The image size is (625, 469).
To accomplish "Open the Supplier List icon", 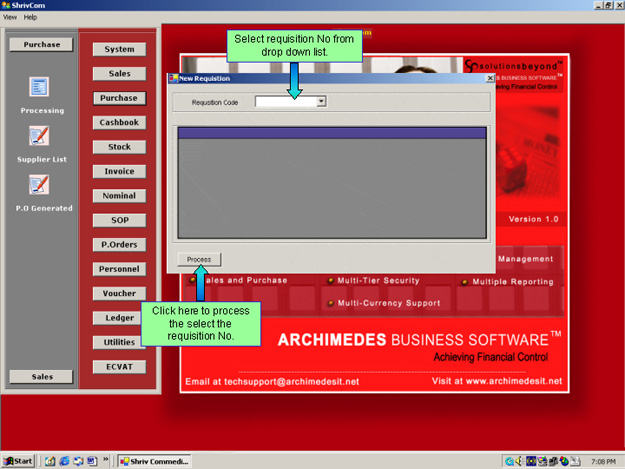I will point(40,136).
